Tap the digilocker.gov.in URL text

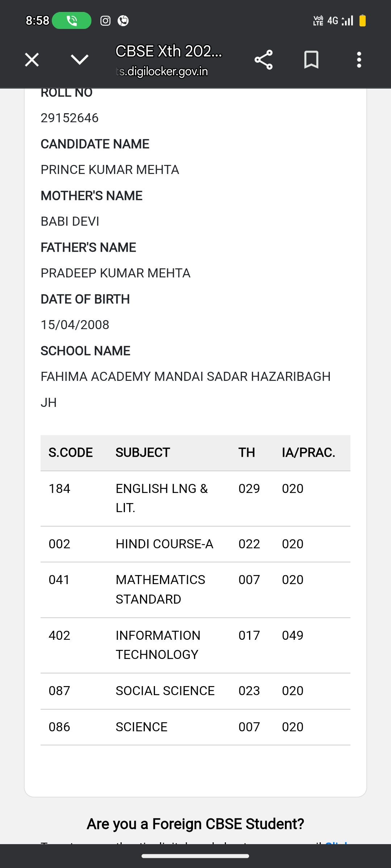pos(162,72)
